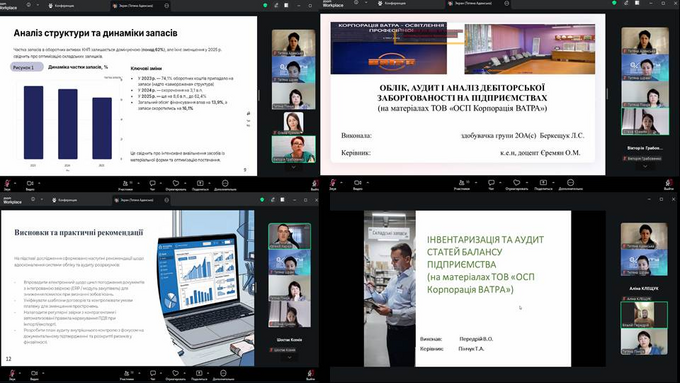
Task: Expand audio options caret beside the microphone under the chart slide
Action: 15,183
